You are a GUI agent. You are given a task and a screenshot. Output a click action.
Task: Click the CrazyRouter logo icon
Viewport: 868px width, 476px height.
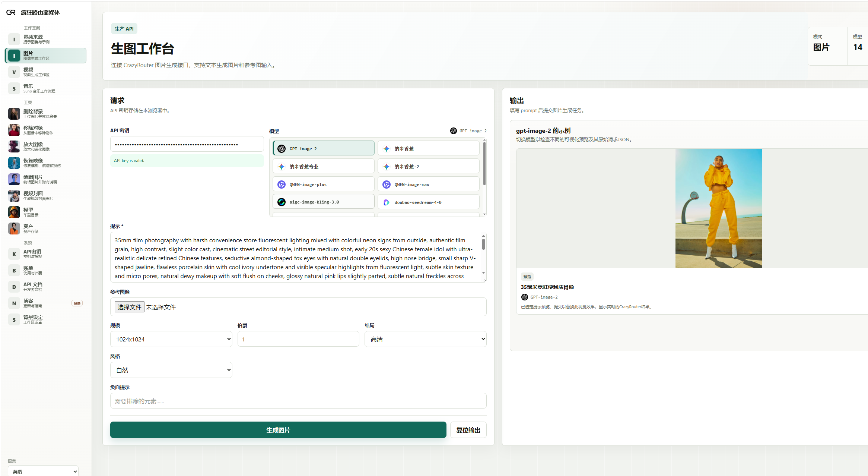tap(11, 12)
